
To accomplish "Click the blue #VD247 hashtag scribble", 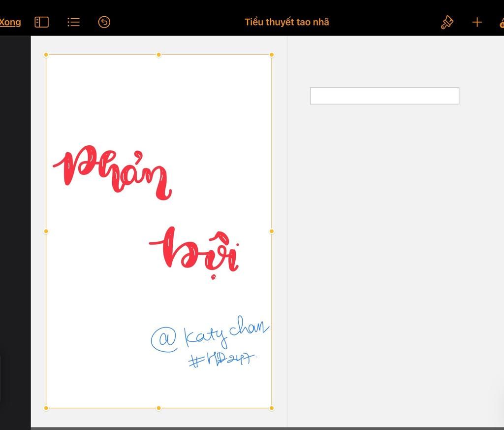I will [222, 359].
